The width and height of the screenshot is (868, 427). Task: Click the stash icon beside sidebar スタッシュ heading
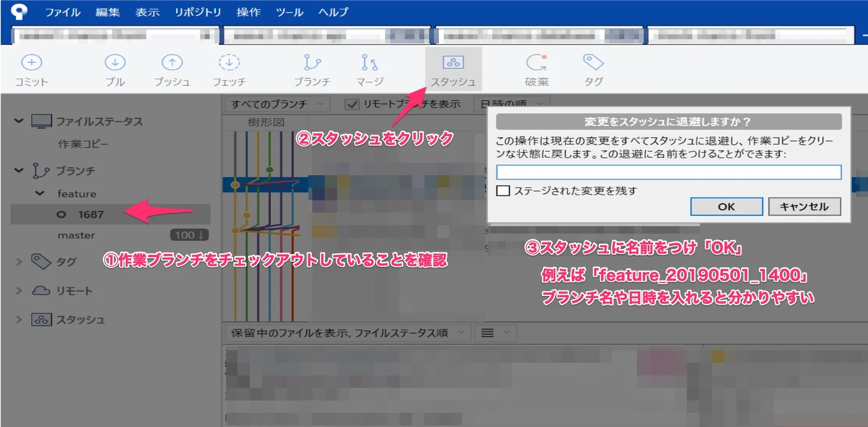(x=41, y=320)
